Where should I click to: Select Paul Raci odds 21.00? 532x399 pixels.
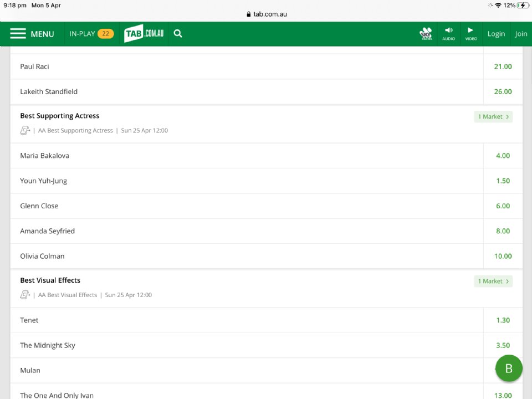point(503,66)
